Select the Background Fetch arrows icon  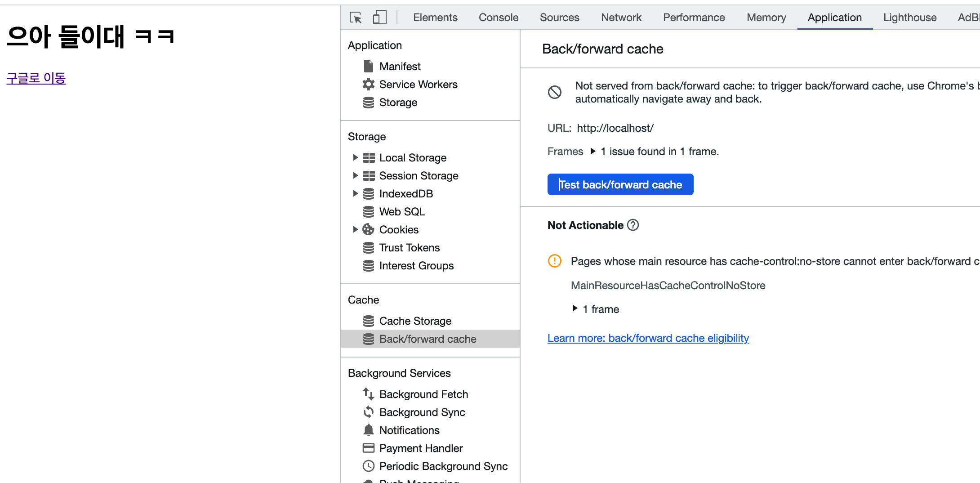coord(368,394)
